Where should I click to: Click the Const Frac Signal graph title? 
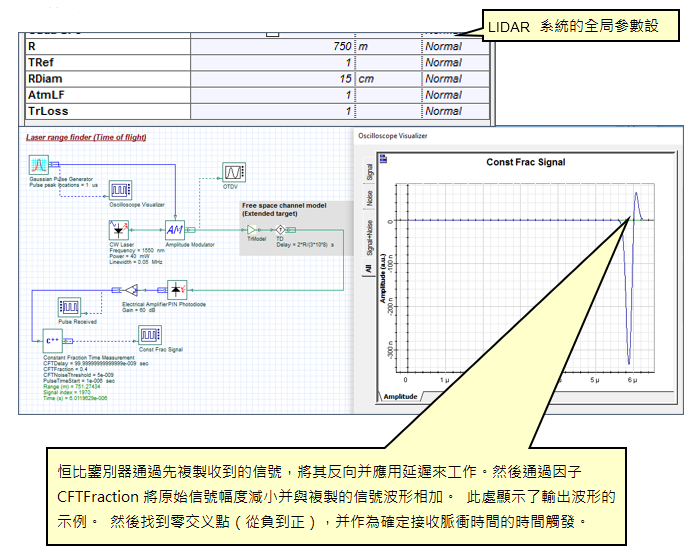525,162
